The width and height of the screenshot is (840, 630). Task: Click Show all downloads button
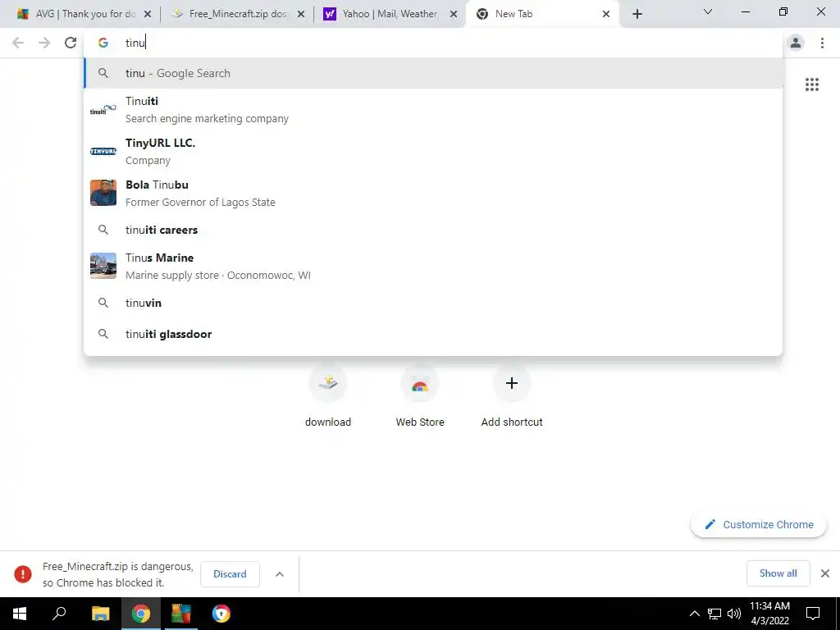pos(778,573)
